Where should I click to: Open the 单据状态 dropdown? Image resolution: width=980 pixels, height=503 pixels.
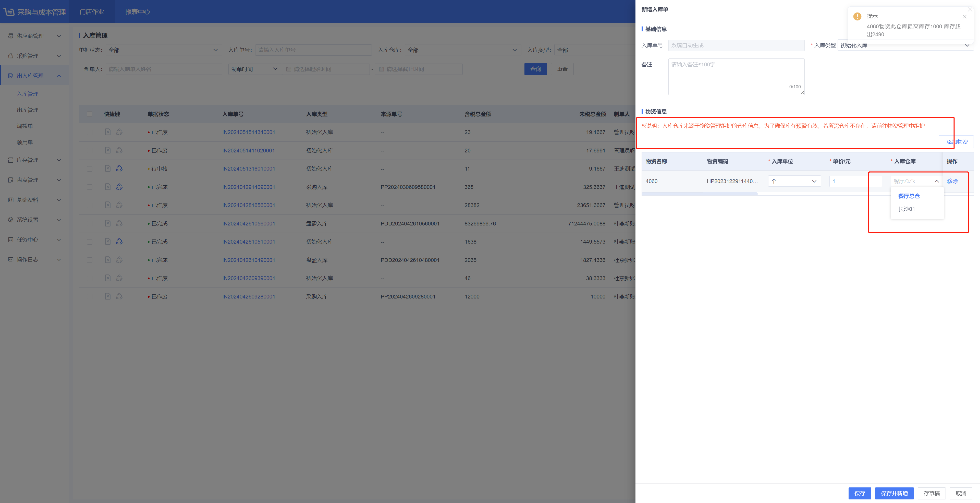(x=164, y=50)
